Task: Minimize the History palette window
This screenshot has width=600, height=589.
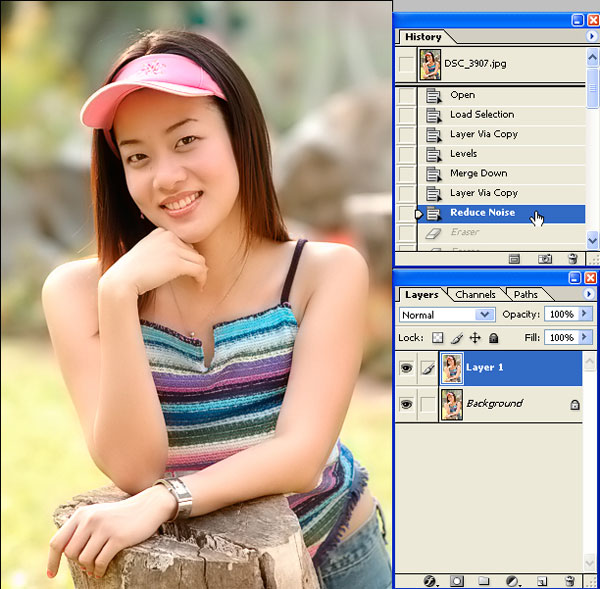Action: coord(577,20)
